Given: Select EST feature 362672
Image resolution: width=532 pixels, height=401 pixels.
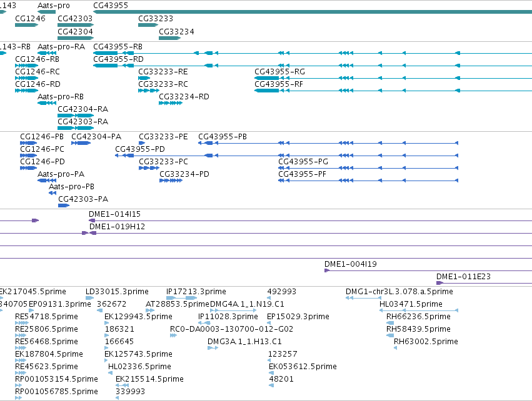Looking at the screenshot, I should point(100,310).
